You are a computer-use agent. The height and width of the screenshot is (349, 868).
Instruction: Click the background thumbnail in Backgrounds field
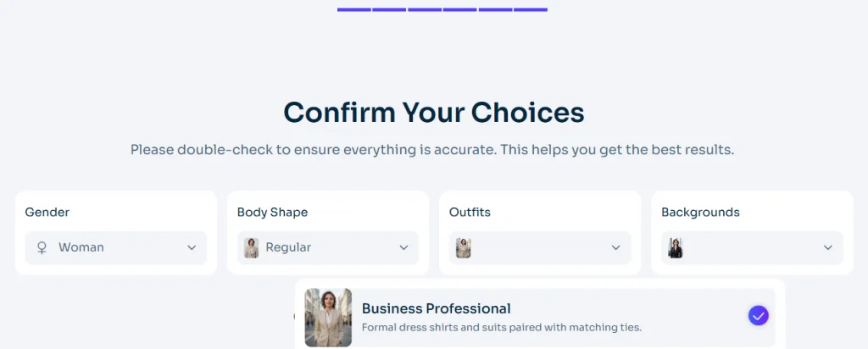click(x=675, y=248)
